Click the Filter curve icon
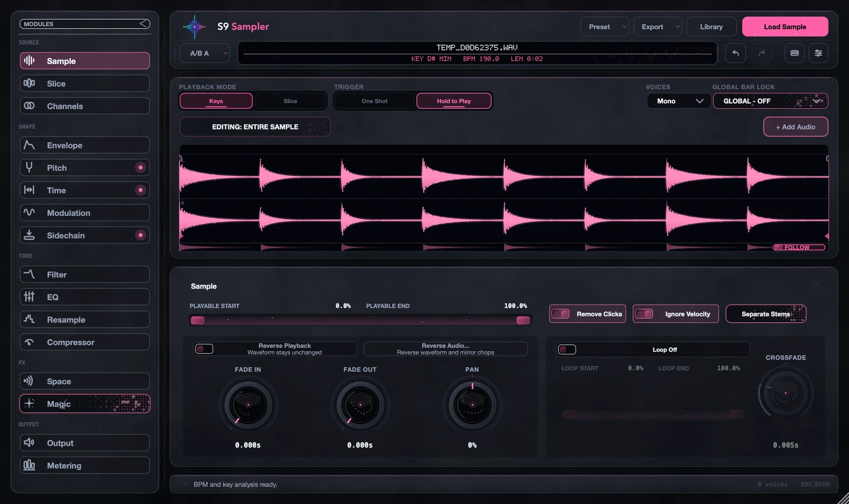The height and width of the screenshot is (504, 849). coord(29,274)
